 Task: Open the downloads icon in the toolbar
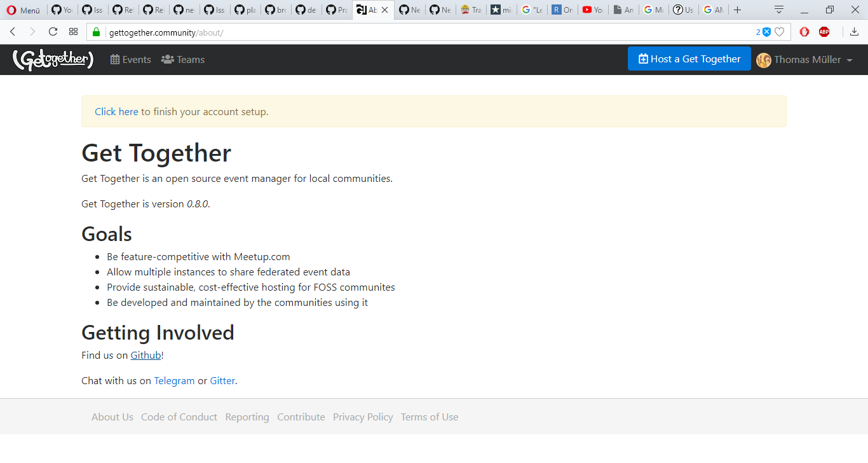point(853,31)
